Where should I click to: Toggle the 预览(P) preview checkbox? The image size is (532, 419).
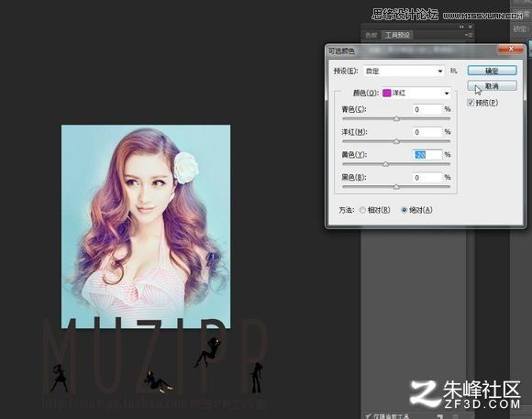[471, 103]
